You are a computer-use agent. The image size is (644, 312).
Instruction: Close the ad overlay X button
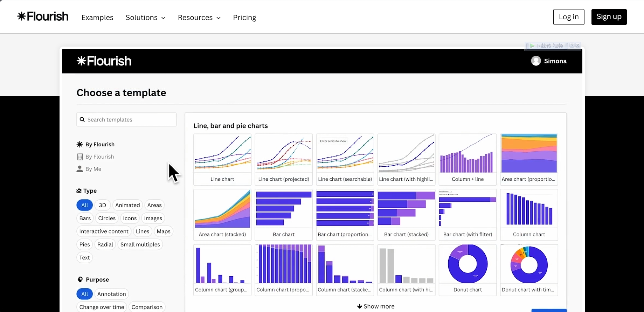tap(578, 46)
